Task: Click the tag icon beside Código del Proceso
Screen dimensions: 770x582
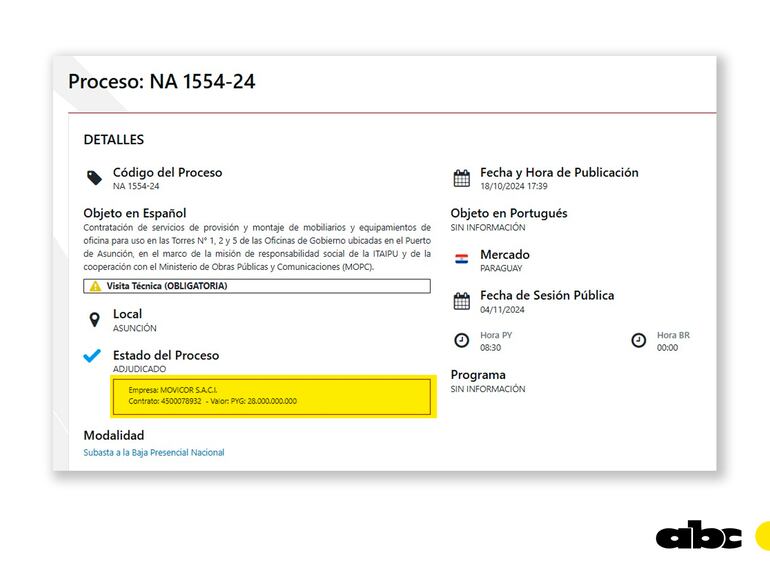Action: [94, 178]
